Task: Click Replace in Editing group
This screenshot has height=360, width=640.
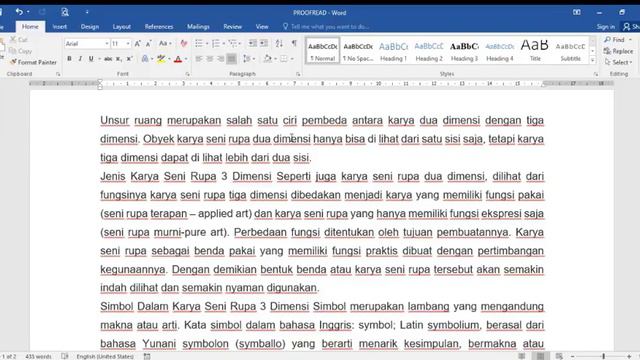Action: (x=618, y=51)
